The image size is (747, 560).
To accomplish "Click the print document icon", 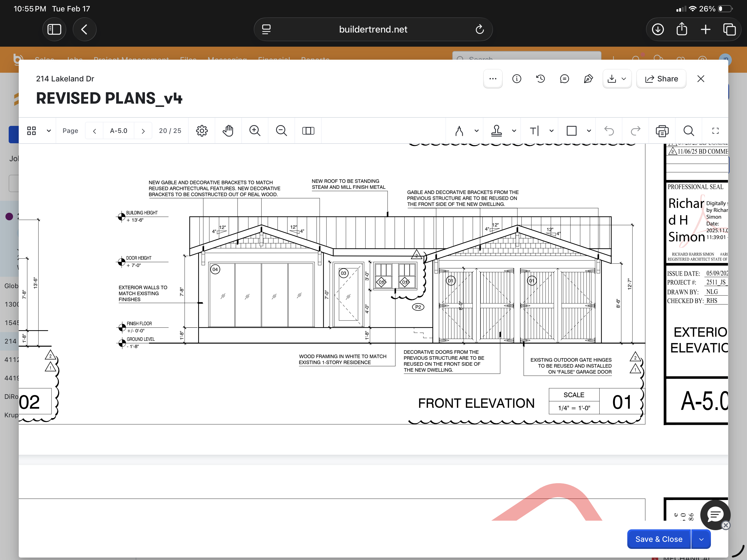I will (662, 131).
